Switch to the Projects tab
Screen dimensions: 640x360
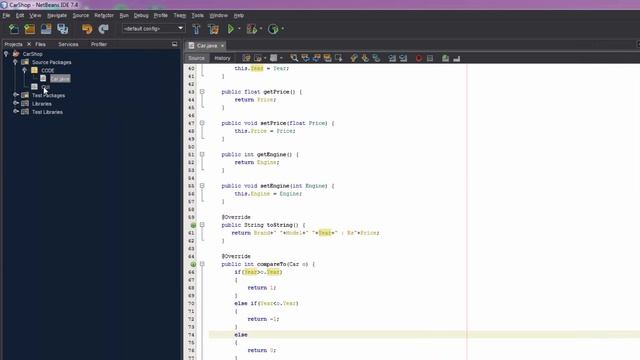click(x=13, y=44)
